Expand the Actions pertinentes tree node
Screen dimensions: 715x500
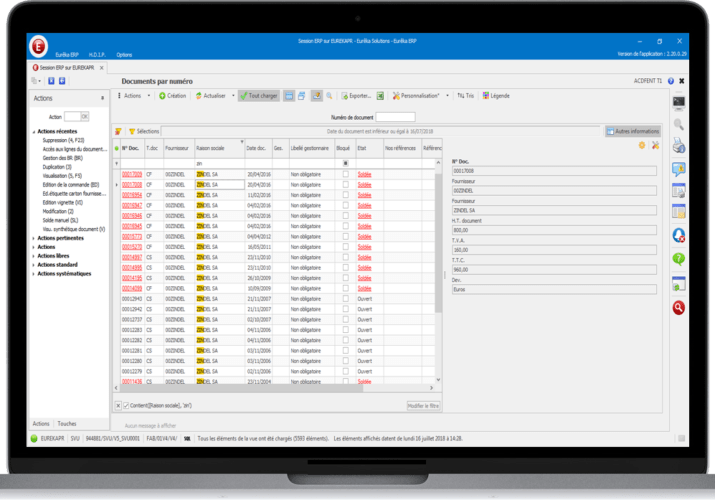[x=33, y=238]
